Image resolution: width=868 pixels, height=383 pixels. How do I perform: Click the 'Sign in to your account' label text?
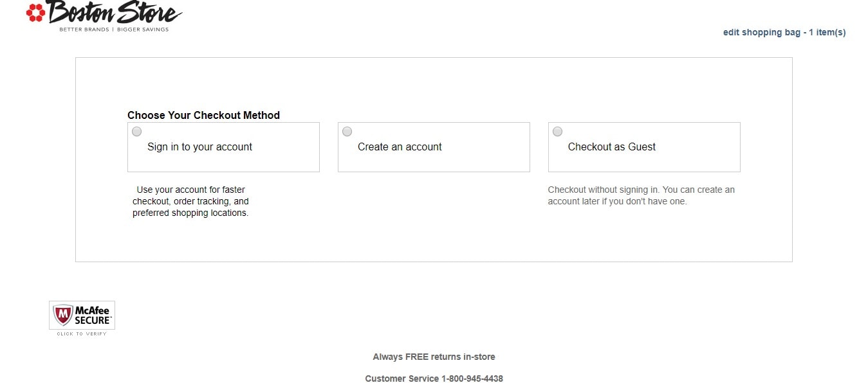point(199,147)
